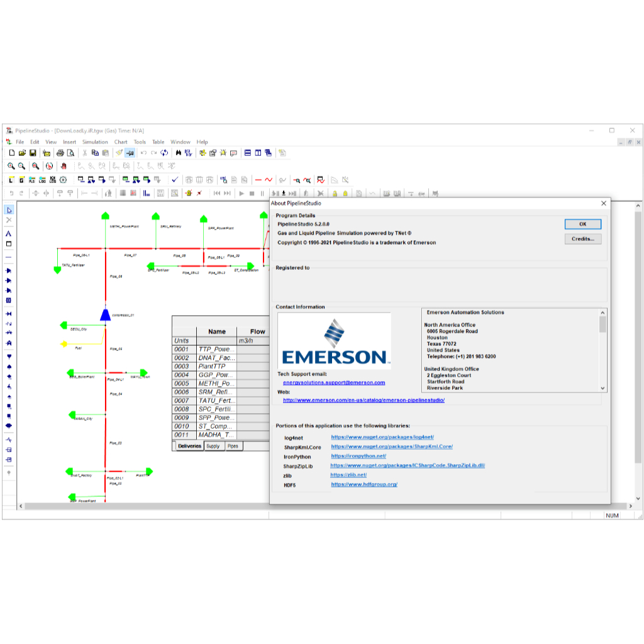Screen dimensions: 644x644
Task: Open the SharpKml.Core nuget link
Action: tap(392, 447)
